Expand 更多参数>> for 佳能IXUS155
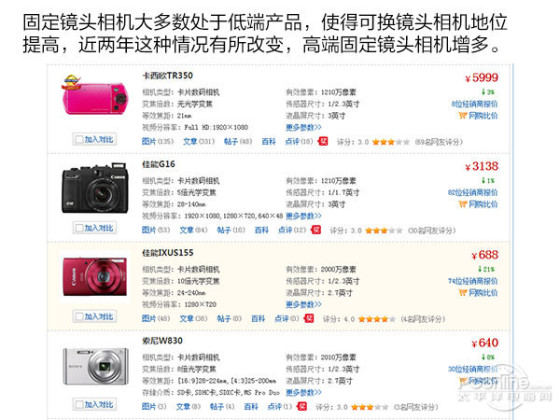The image size is (560, 420). coord(304,304)
